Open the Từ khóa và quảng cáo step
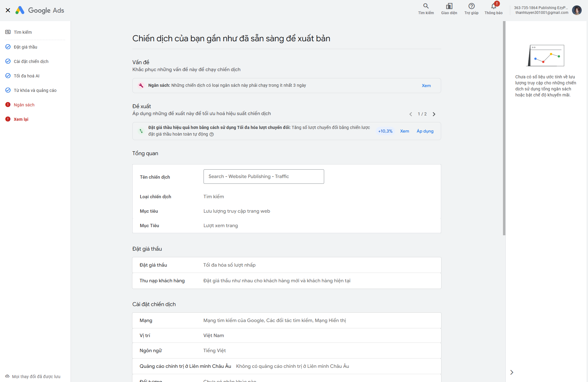Viewport: 588px width, 382px height. [35, 90]
